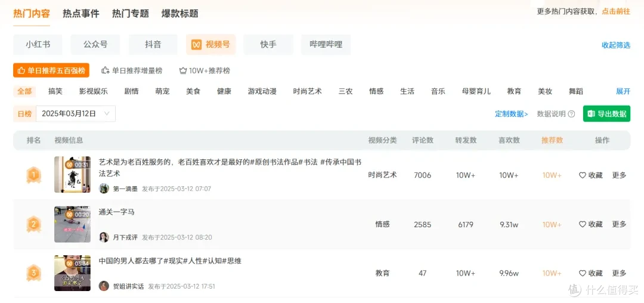Click the 评论数 column header
The image size is (644, 303).
pyautogui.click(x=423, y=140)
